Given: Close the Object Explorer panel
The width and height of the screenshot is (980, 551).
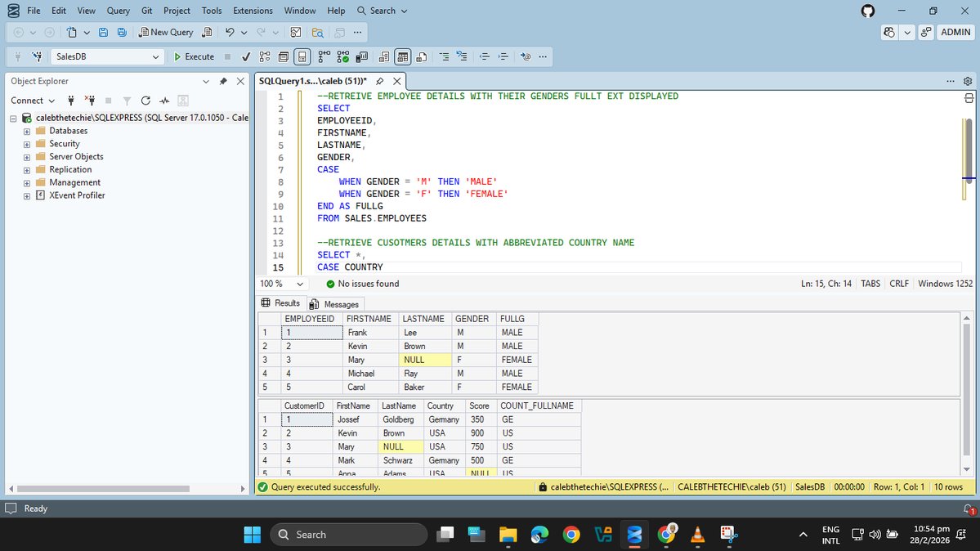Looking at the screenshot, I should (x=240, y=81).
